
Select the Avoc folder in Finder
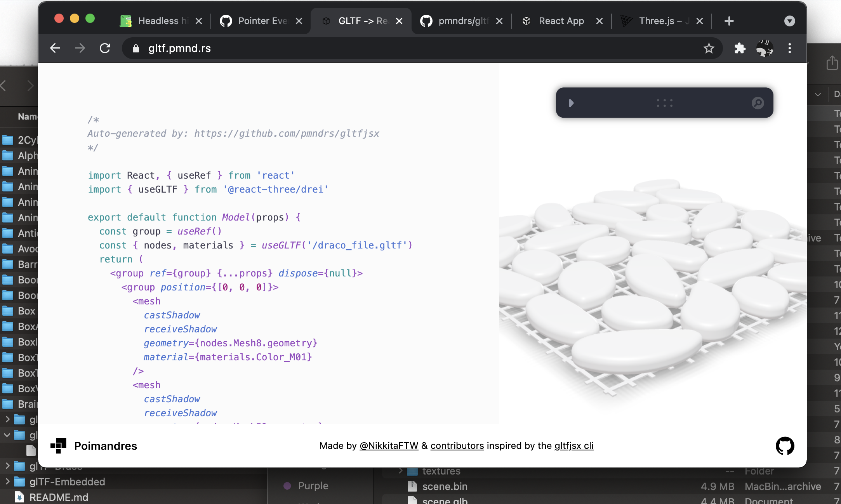(x=19, y=249)
